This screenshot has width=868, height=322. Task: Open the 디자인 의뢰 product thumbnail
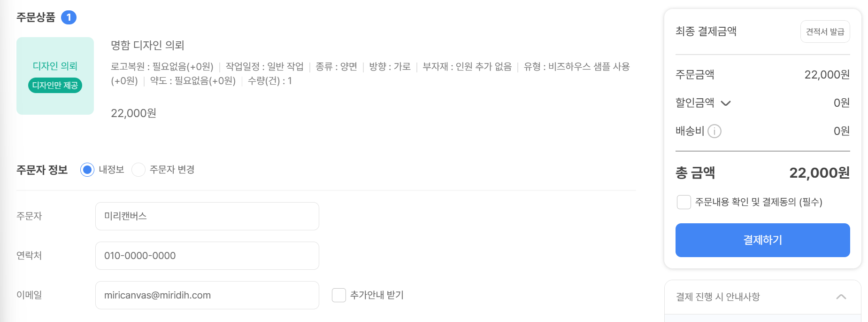point(55,76)
